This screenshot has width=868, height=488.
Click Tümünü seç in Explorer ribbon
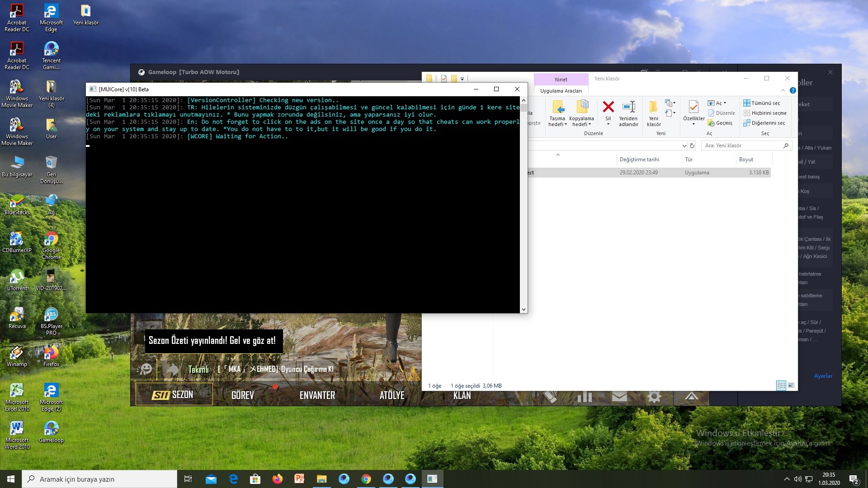coord(762,103)
